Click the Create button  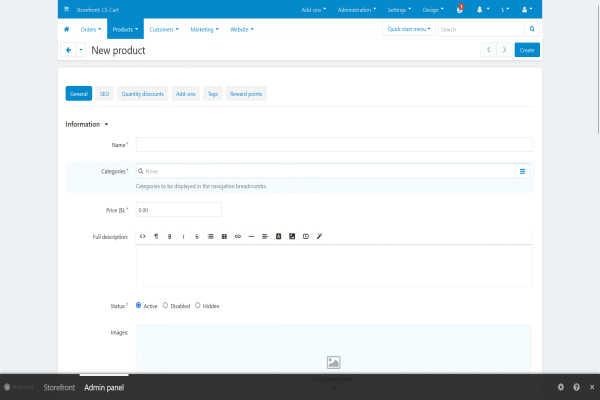[x=527, y=50]
